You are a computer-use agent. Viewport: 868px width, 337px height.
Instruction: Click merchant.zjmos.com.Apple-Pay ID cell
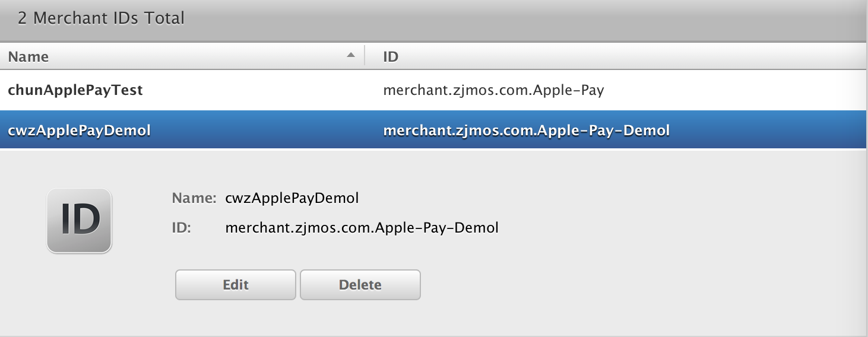pyautogui.click(x=493, y=90)
